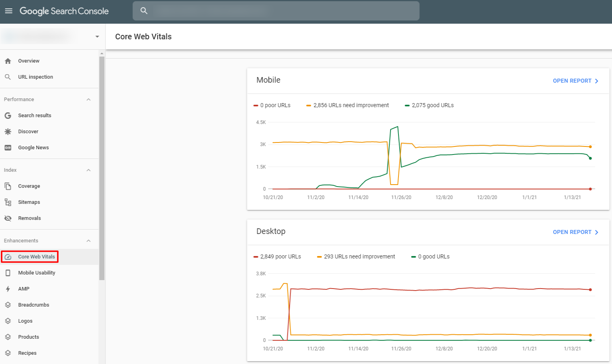Open URL inspection page
The image size is (612, 364).
point(35,77)
